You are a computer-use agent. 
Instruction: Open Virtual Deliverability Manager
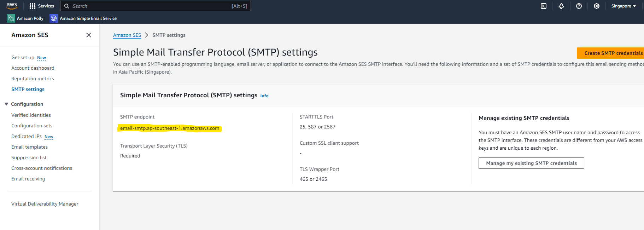(x=45, y=204)
